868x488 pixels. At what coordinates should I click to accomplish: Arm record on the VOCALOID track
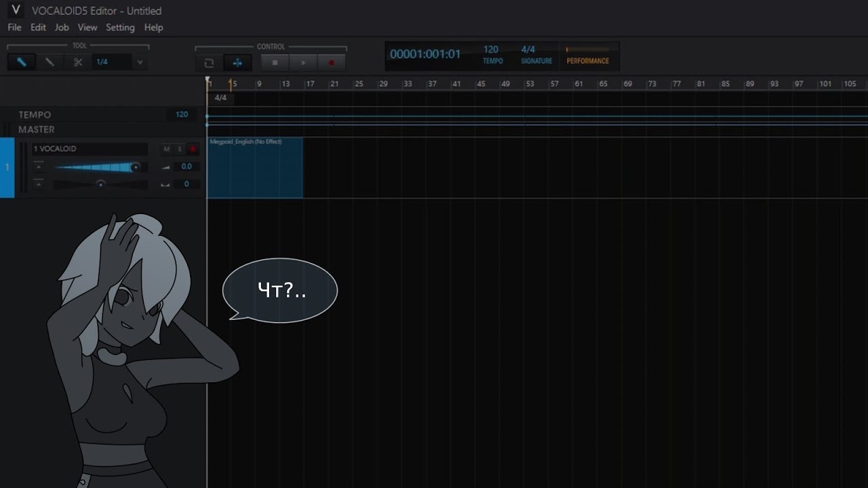tap(193, 149)
